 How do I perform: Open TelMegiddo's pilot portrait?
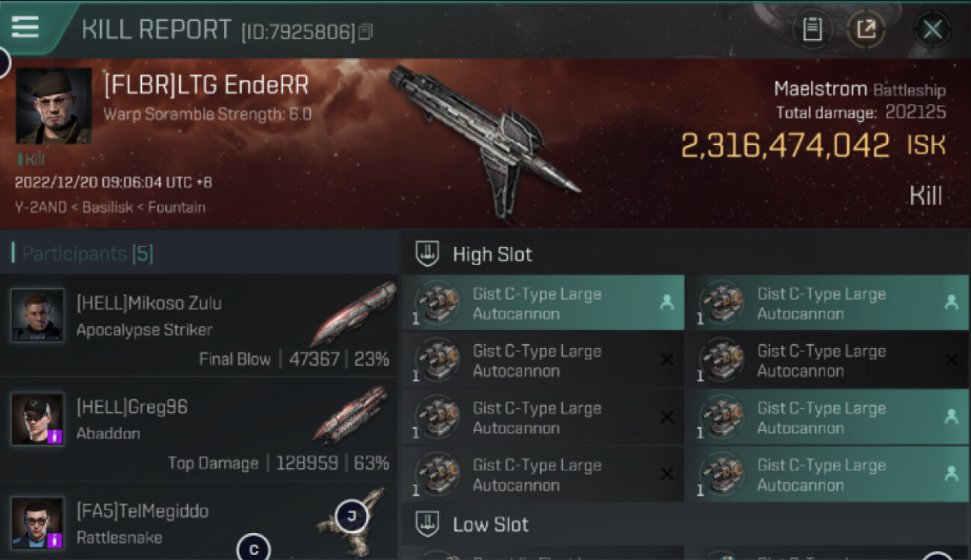pos(37,523)
